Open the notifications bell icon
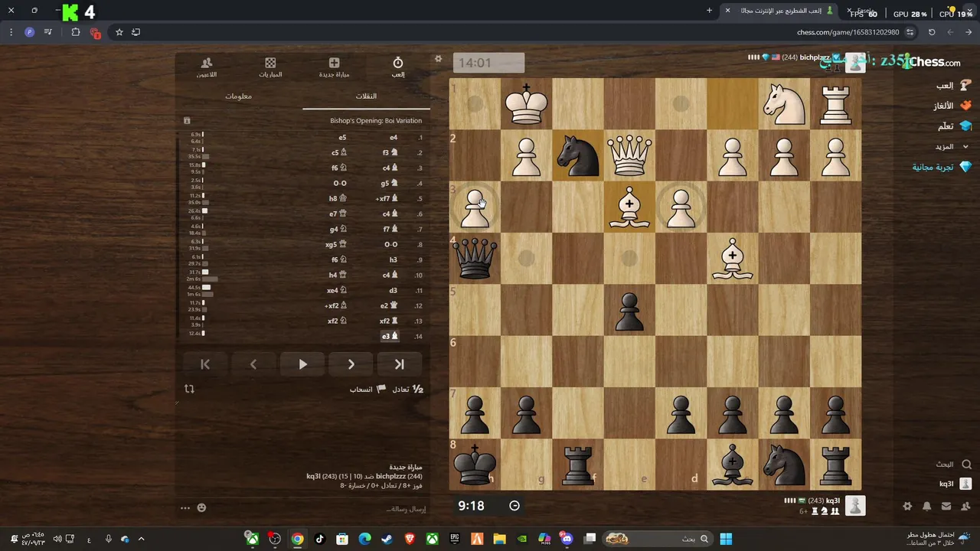Viewport: 980px width, 551px height. click(x=927, y=506)
